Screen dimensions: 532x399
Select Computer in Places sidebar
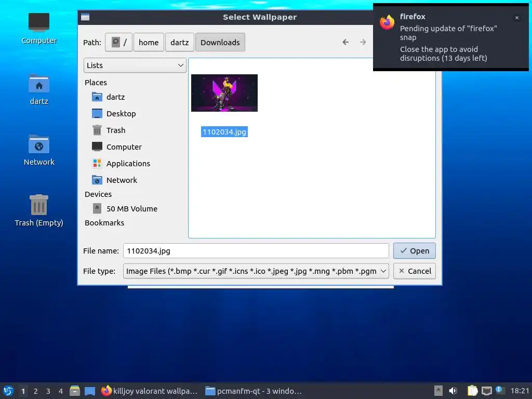117,147
